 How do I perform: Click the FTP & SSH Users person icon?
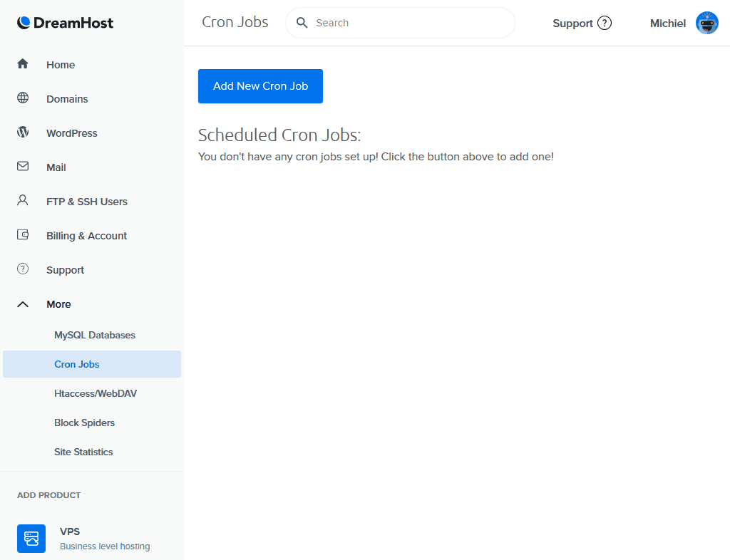(23, 200)
